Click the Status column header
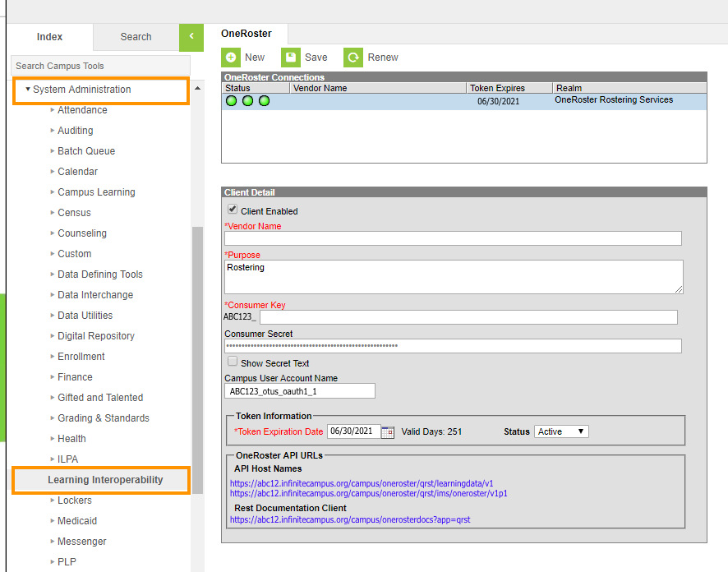The width and height of the screenshot is (728, 572). point(256,88)
